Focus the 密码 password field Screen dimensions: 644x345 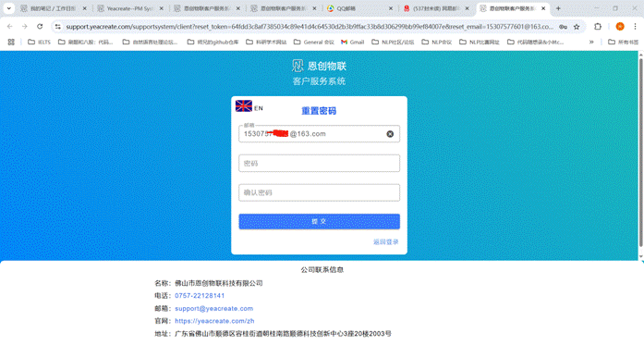coord(319,163)
